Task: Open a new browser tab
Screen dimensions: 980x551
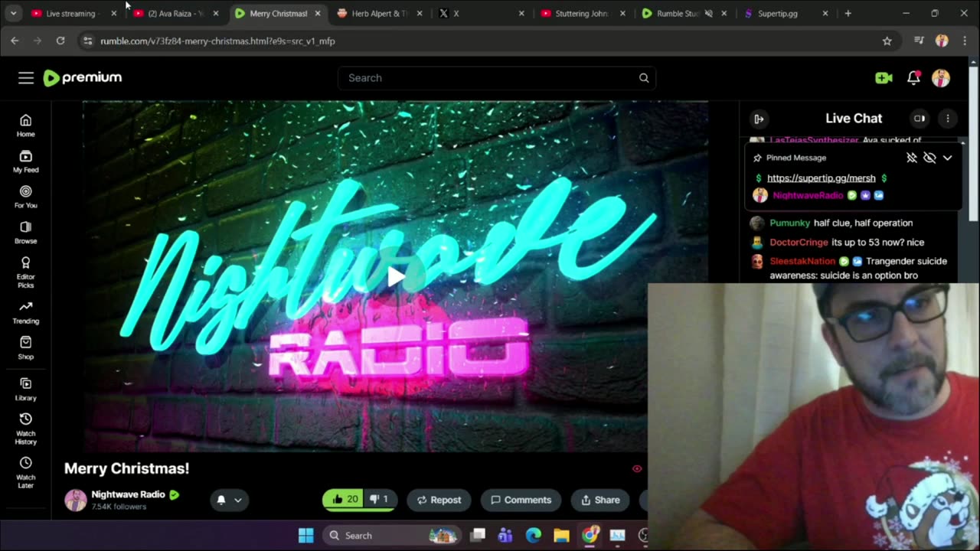Action: pyautogui.click(x=848, y=14)
